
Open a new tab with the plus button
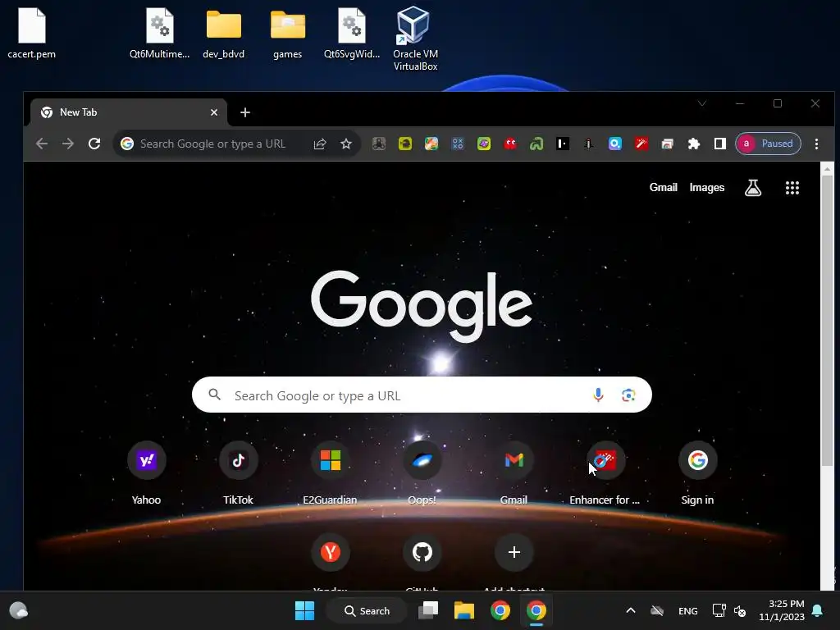click(x=244, y=112)
